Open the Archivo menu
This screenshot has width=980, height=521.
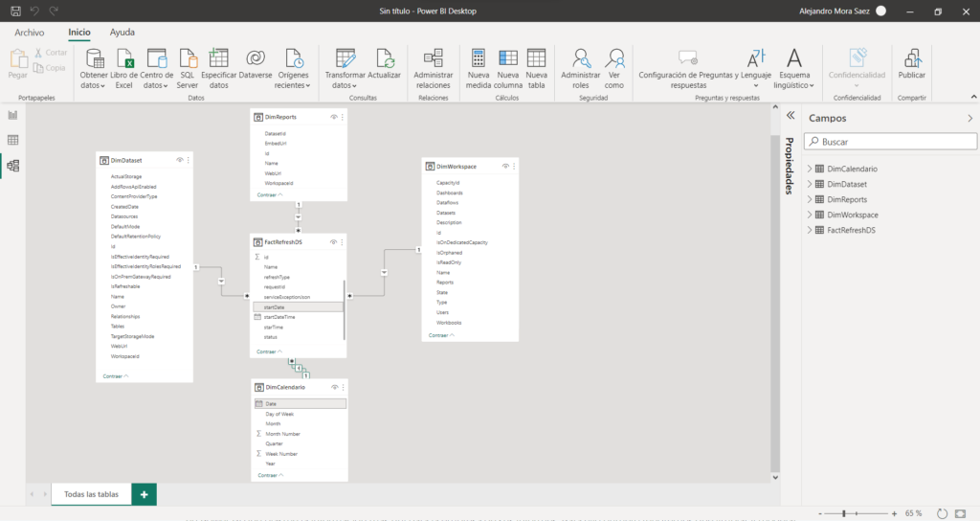29,32
